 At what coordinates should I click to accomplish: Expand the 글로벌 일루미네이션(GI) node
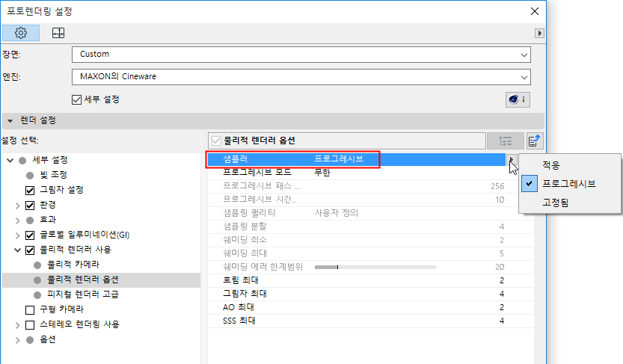pyautogui.click(x=17, y=235)
